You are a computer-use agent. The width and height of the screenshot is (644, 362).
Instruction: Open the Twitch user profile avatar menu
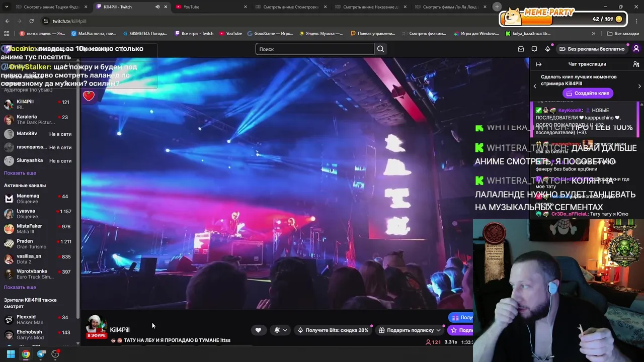tap(636, 49)
